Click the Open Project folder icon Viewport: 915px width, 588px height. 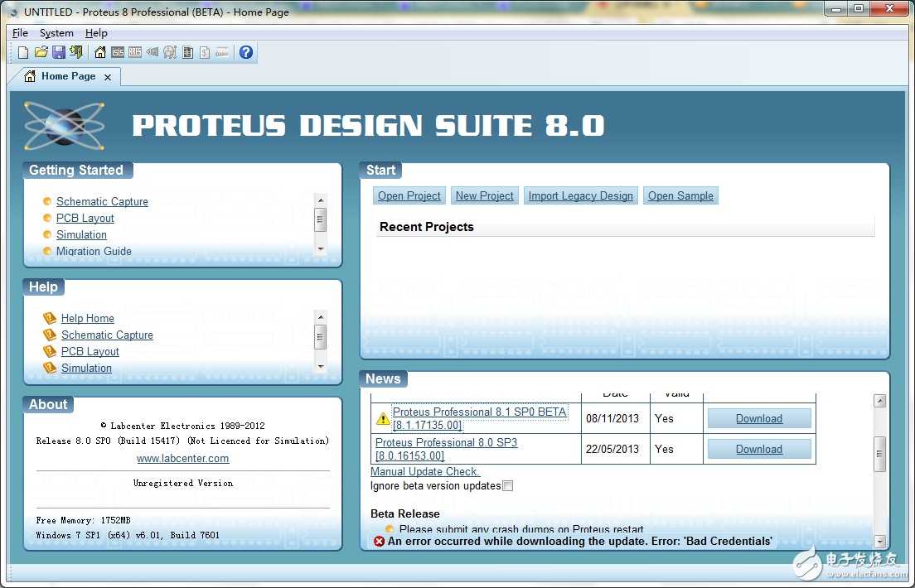41,52
